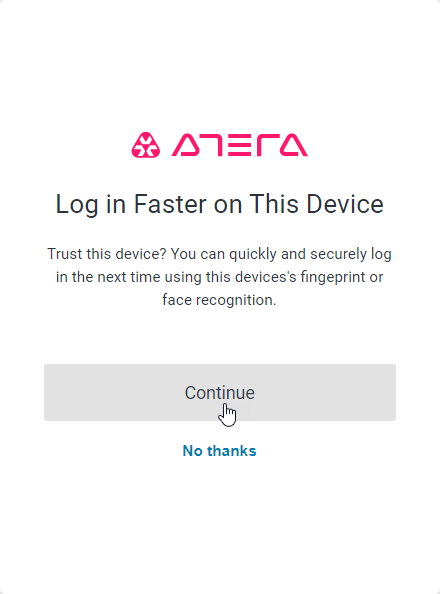Click the word "Device" in the heading
Viewport: 440px width, 594px height.
tap(345, 204)
